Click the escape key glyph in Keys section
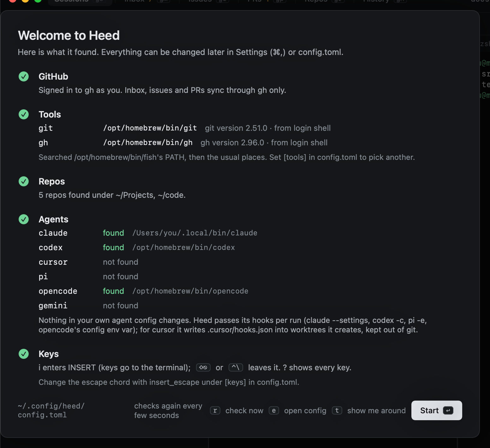490x448 pixels. (x=203, y=367)
